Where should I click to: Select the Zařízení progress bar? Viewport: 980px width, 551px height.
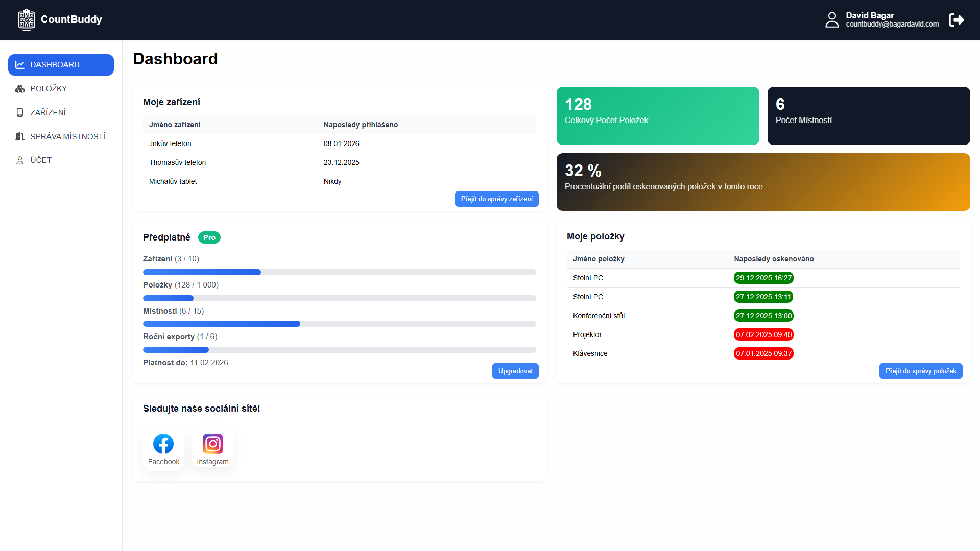click(339, 272)
